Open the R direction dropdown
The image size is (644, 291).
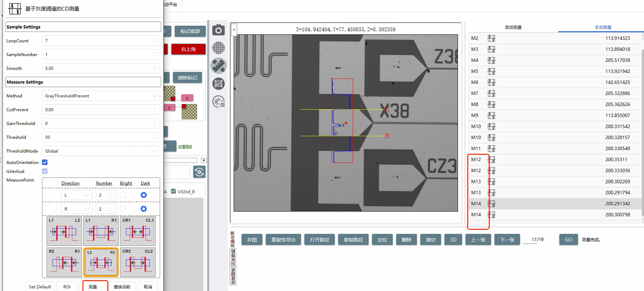(x=76, y=209)
